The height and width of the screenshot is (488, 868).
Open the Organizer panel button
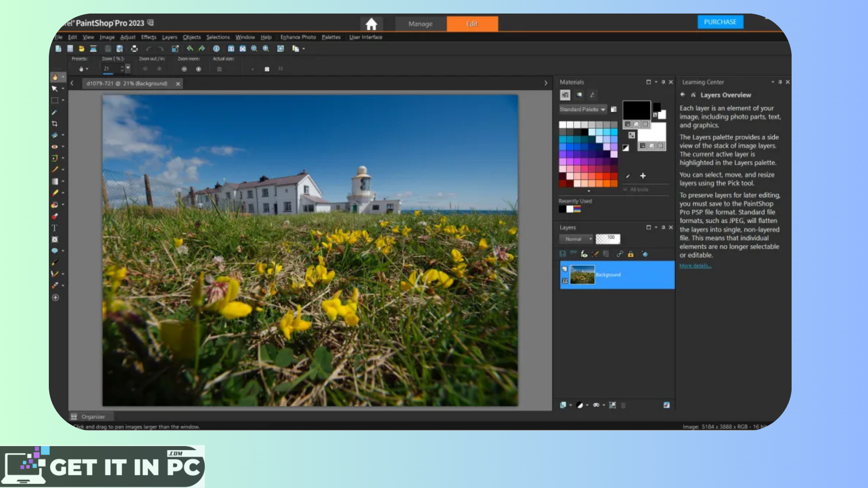(x=90, y=417)
